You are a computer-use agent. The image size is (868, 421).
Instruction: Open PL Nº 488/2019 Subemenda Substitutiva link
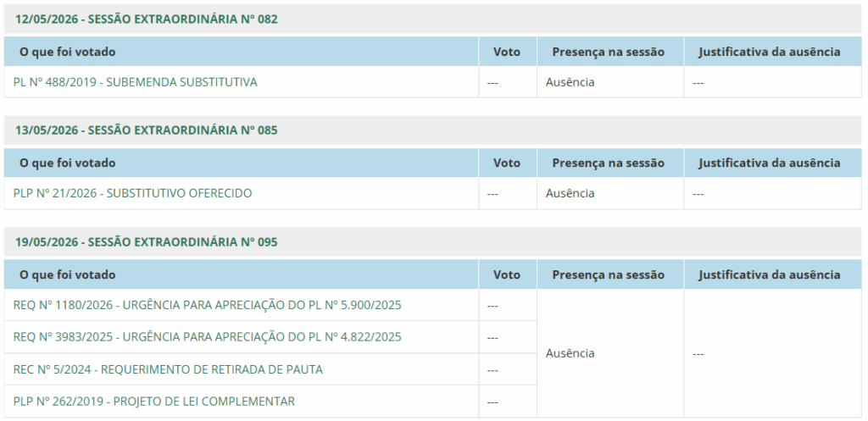point(135,82)
